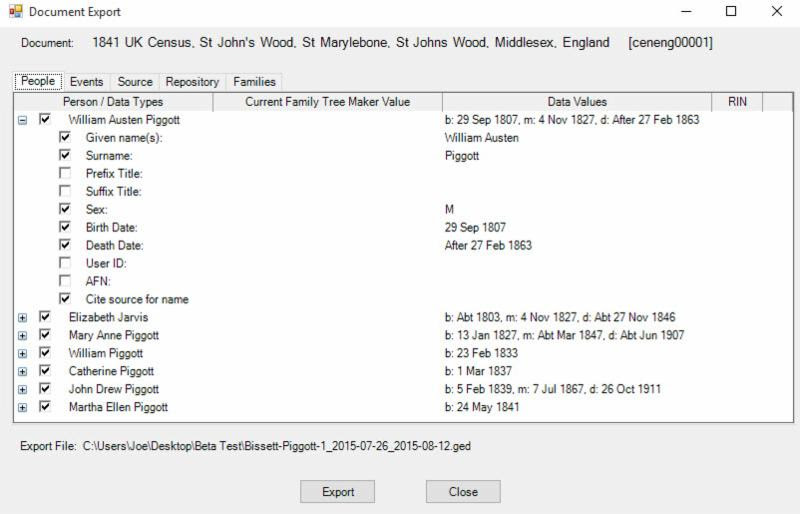Image resolution: width=800 pixels, height=514 pixels.
Task: Click the 'After 27 Feb 1863' death value
Action: pos(488,246)
